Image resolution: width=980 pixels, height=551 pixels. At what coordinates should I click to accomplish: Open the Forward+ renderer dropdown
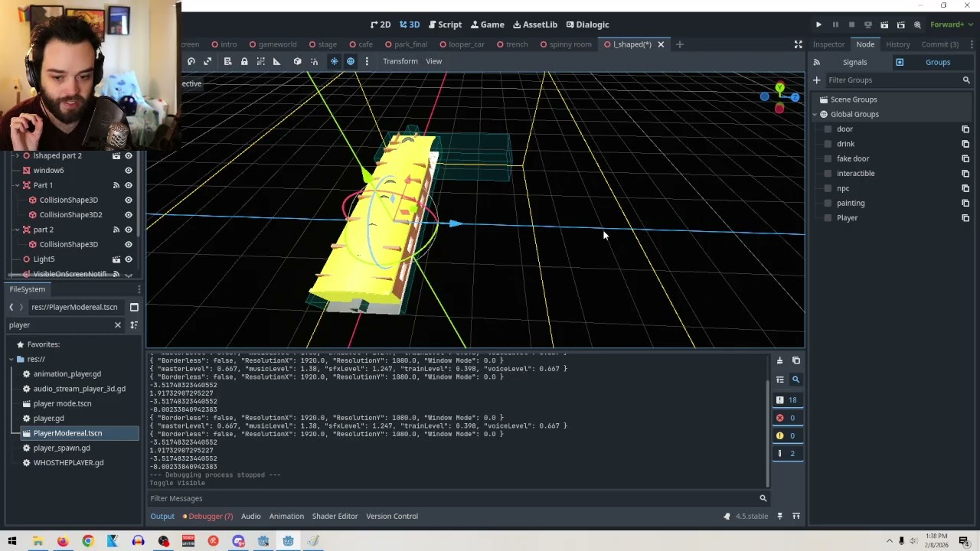[x=950, y=24]
